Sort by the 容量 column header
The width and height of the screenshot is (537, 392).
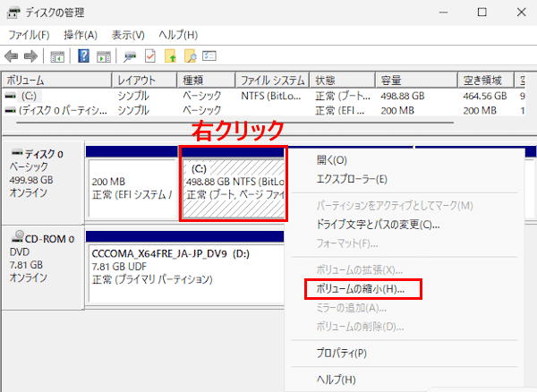coord(417,81)
